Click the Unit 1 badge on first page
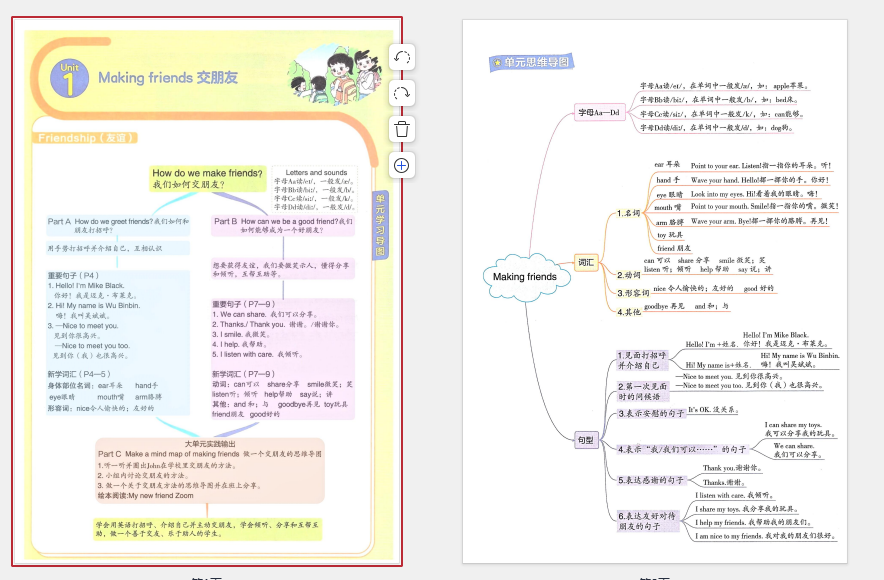884x580 pixels. [x=68, y=79]
